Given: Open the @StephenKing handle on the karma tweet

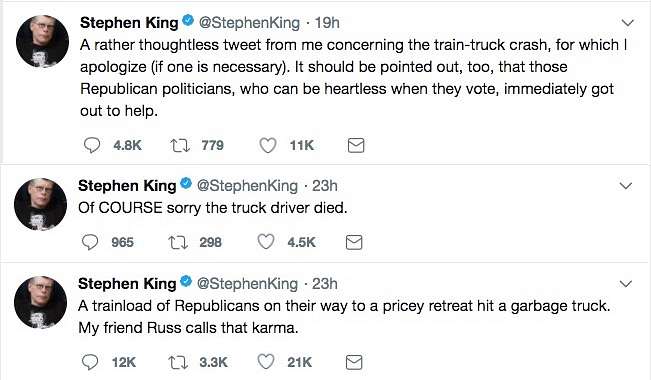Looking at the screenshot, I should point(247,284).
